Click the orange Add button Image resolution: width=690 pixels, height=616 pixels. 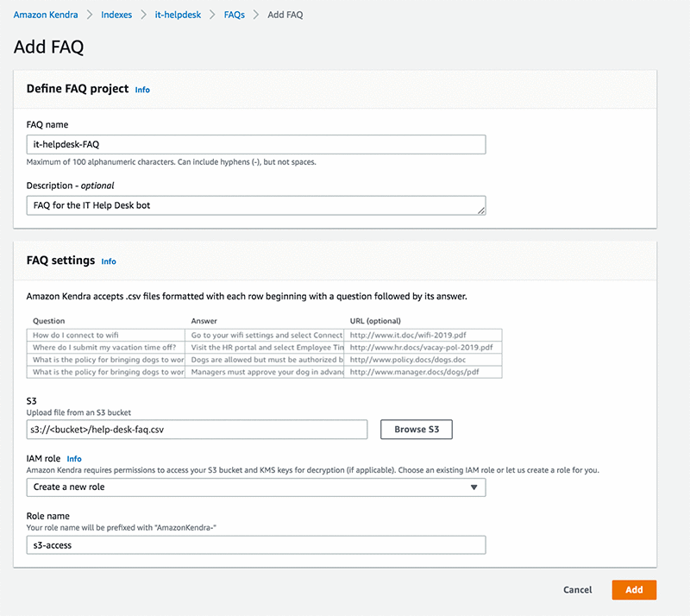634,590
